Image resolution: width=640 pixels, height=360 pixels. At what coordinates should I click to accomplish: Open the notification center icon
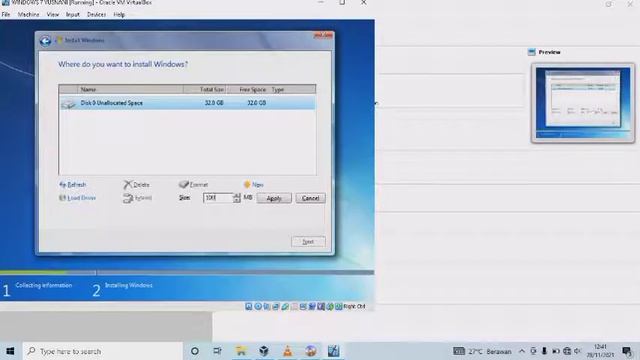[x=627, y=351]
